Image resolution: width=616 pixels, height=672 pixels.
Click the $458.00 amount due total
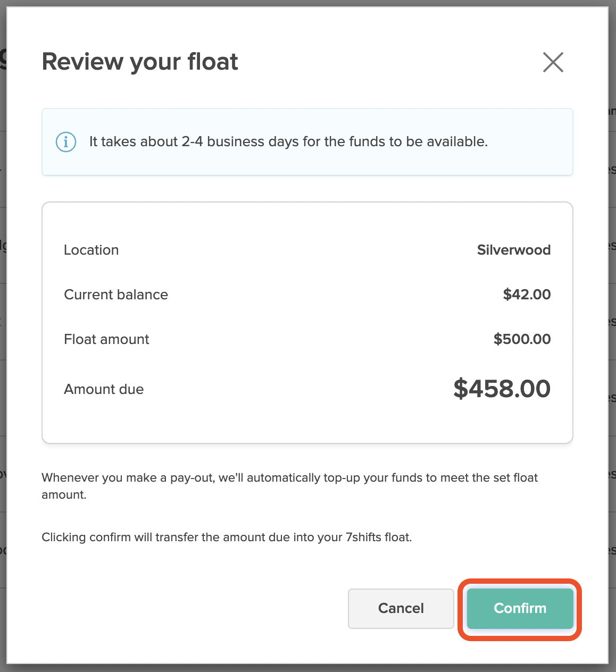[502, 389]
